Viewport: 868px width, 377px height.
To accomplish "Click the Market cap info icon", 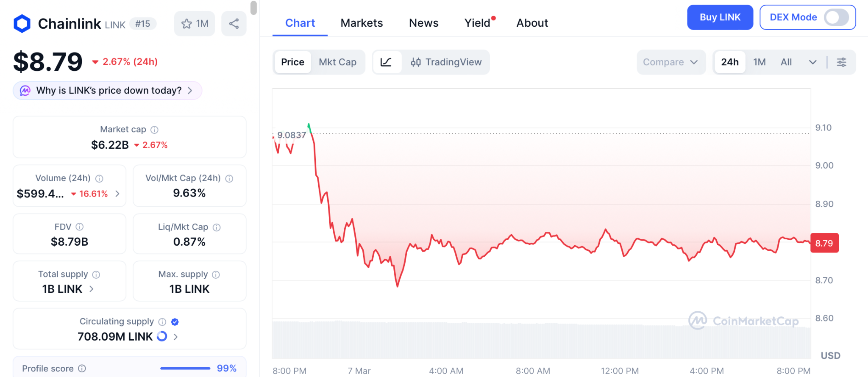I will (x=155, y=130).
